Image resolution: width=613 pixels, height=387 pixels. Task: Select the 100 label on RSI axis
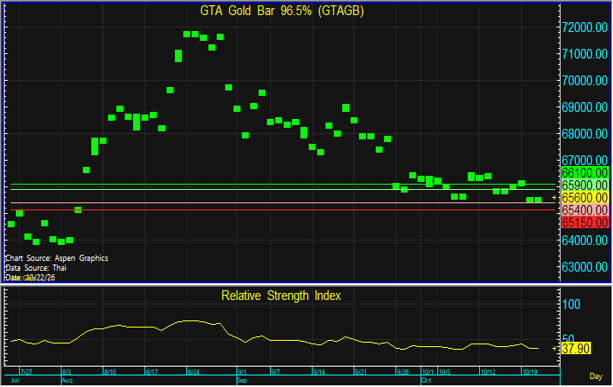571,304
